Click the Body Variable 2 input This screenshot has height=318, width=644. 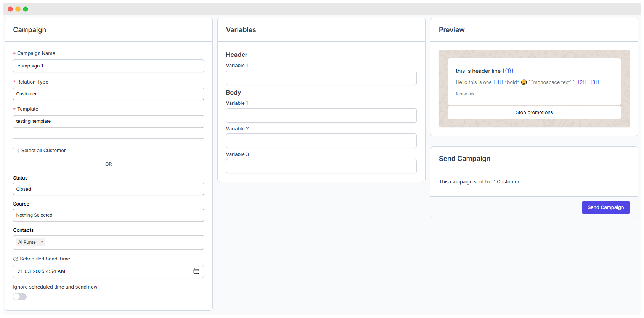coord(321,141)
